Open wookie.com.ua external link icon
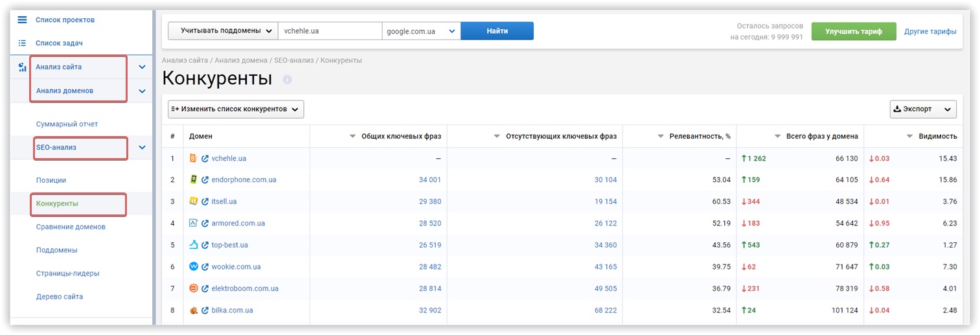Viewport: 980px width, 335px height. point(205,266)
